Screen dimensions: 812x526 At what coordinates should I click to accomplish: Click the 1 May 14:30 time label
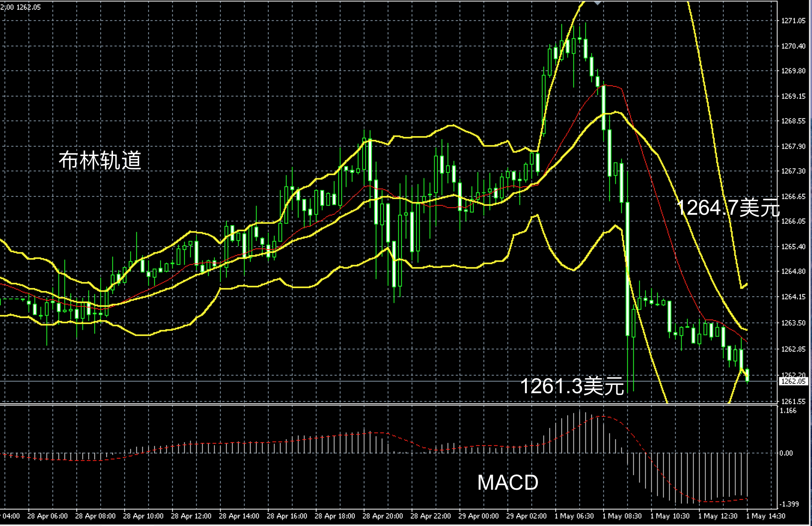click(x=766, y=516)
